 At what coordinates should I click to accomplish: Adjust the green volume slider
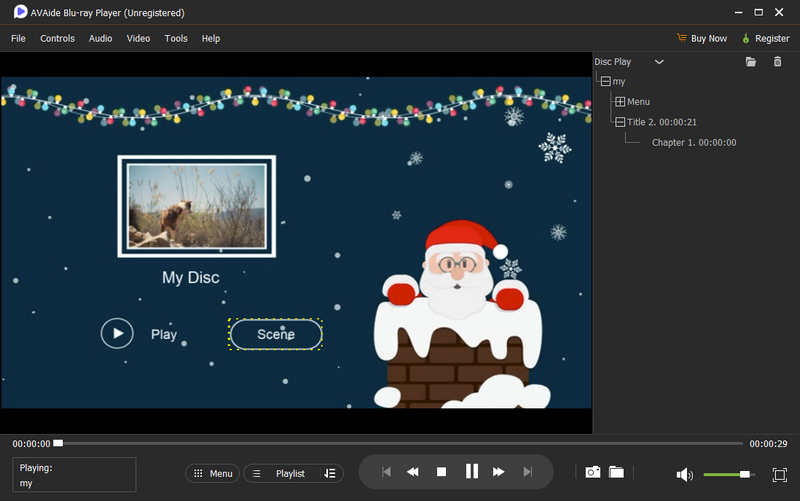(744, 474)
